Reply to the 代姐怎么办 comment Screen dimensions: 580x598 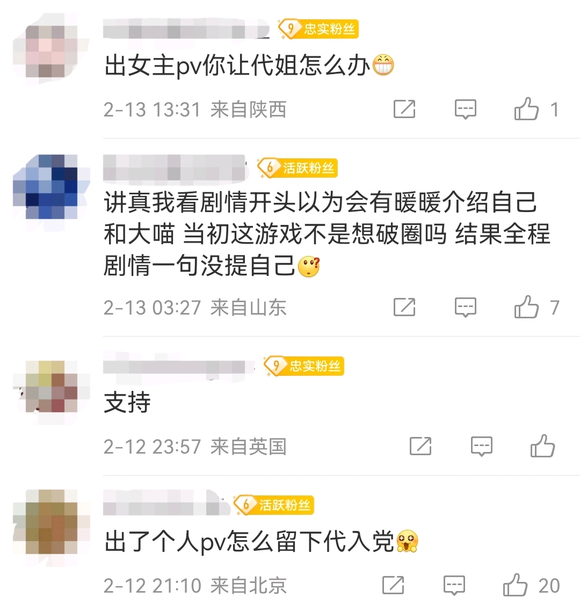tap(466, 109)
